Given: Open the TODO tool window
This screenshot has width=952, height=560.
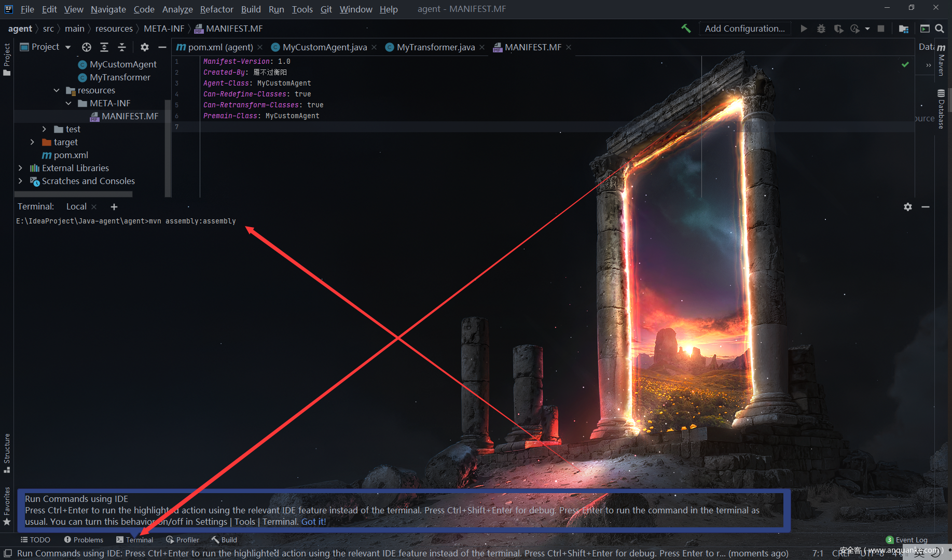Looking at the screenshot, I should click(x=35, y=540).
